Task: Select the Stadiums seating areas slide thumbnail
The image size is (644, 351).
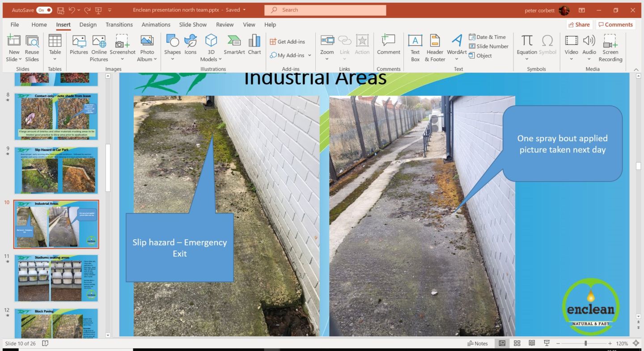Action: 56,278
